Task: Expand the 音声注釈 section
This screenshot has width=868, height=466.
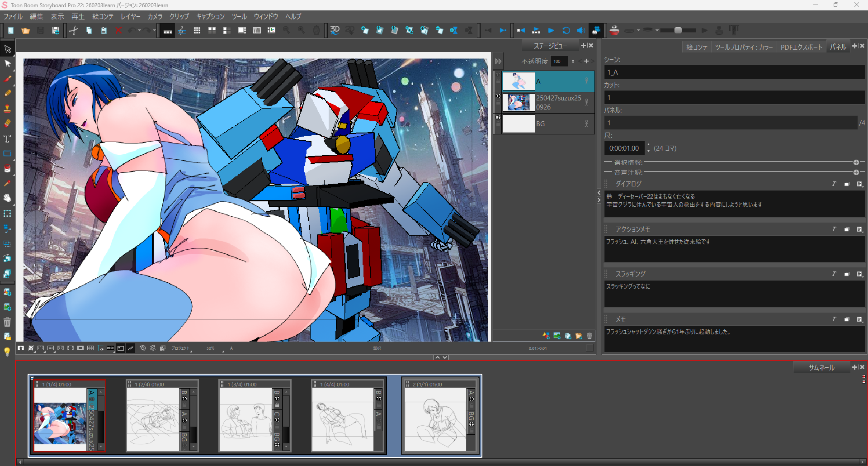Action: pyautogui.click(x=856, y=172)
